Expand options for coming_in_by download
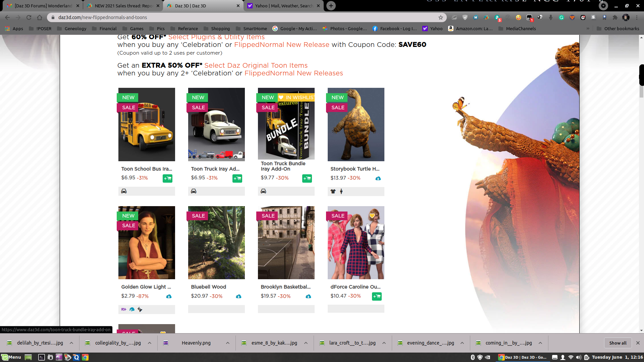This screenshot has width=644, height=362. coord(540,343)
